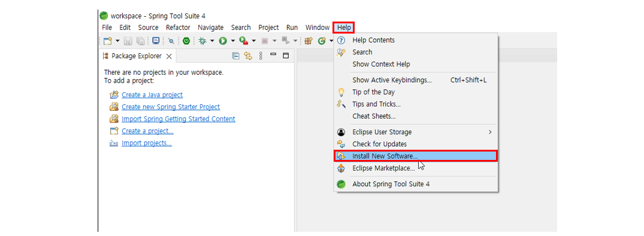Click the Stop red square toolbar icon
Screen dimensions: 644x236
(265, 41)
